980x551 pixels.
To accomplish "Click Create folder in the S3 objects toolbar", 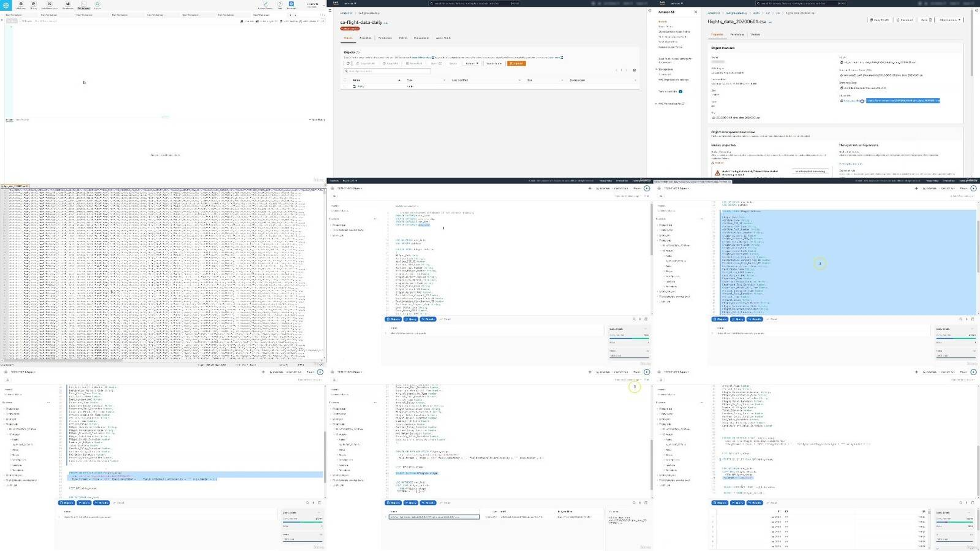I will tap(494, 63).
